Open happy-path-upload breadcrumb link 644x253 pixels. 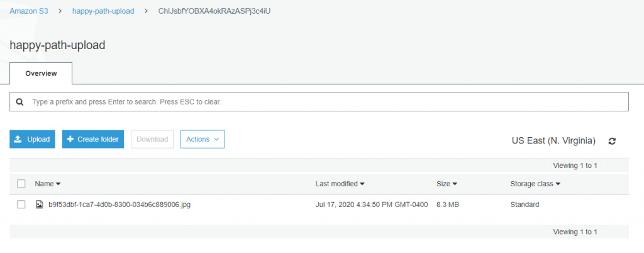click(103, 11)
